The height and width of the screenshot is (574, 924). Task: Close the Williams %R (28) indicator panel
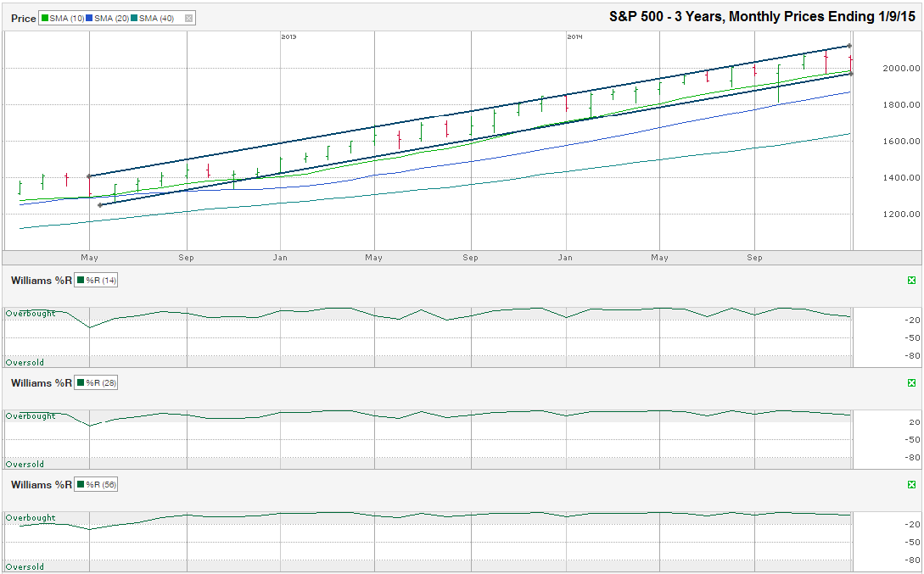911,382
